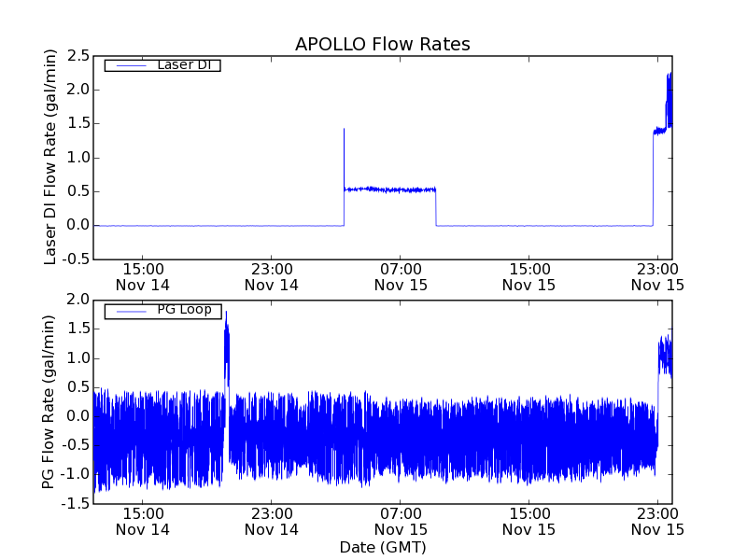Image resolution: width=747 pixels, height=560 pixels.
Task: Click the 1.0 tick on PG Flow axis
Action: pyautogui.click(x=78, y=358)
